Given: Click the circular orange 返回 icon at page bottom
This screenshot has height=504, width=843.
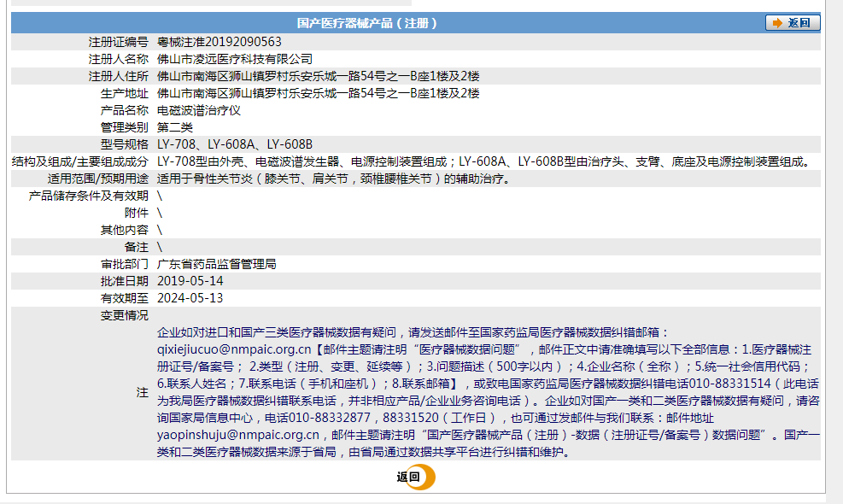Looking at the screenshot, I should pos(422,478).
